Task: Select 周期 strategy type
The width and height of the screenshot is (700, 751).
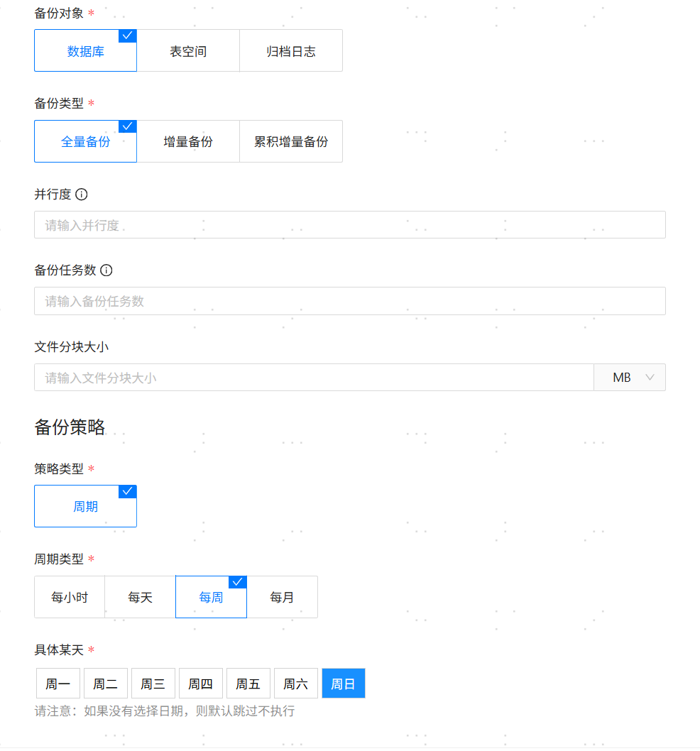Action: pos(85,507)
